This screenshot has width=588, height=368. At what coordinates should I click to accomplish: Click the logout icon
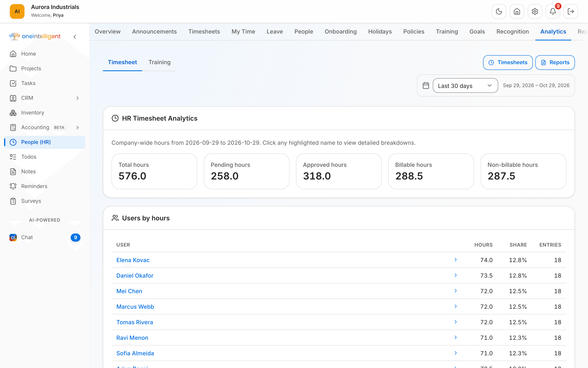click(571, 11)
